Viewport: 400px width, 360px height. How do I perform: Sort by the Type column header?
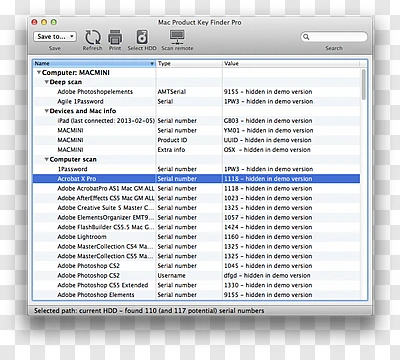[189, 63]
